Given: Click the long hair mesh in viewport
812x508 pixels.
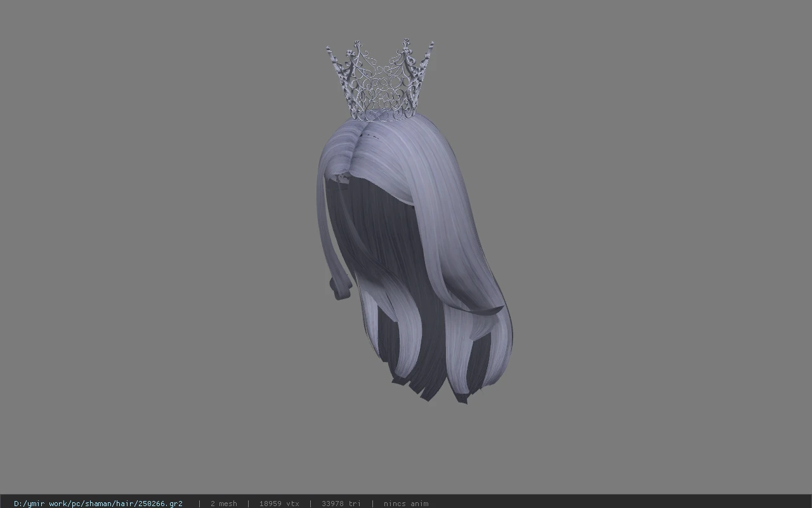Looking at the screenshot, I should click(x=415, y=258).
